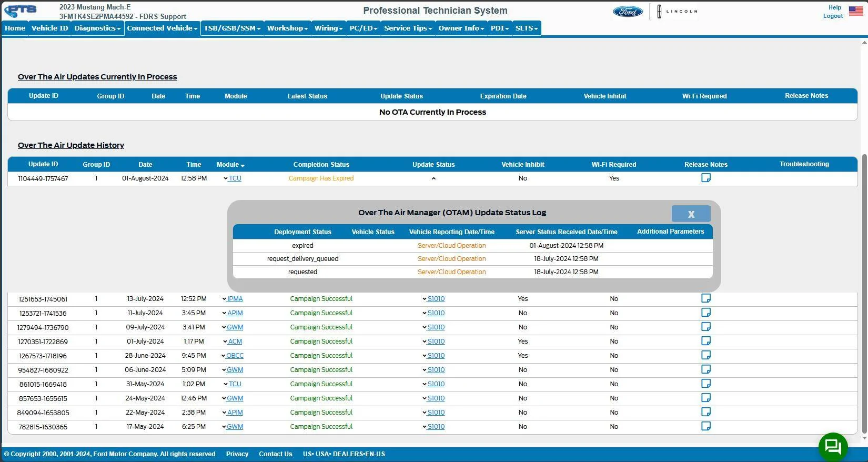Open release notes for OBCC update 1267573-1718196
Viewport: 868px width, 462px height.
click(706, 355)
